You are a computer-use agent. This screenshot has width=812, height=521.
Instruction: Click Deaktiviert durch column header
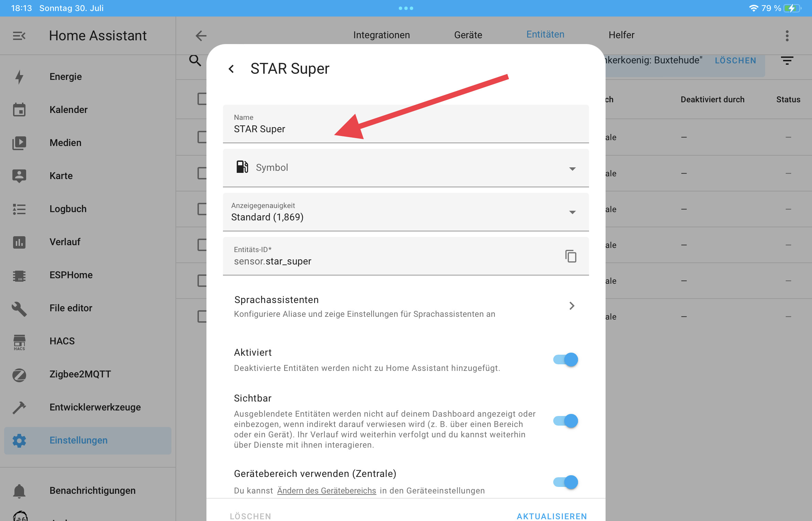pyautogui.click(x=713, y=100)
